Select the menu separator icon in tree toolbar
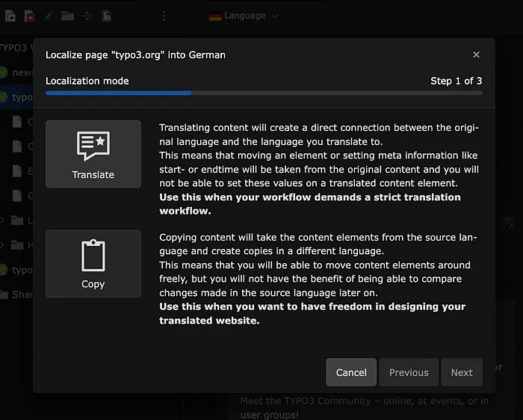Screen dimensions: 523x420 87,16
